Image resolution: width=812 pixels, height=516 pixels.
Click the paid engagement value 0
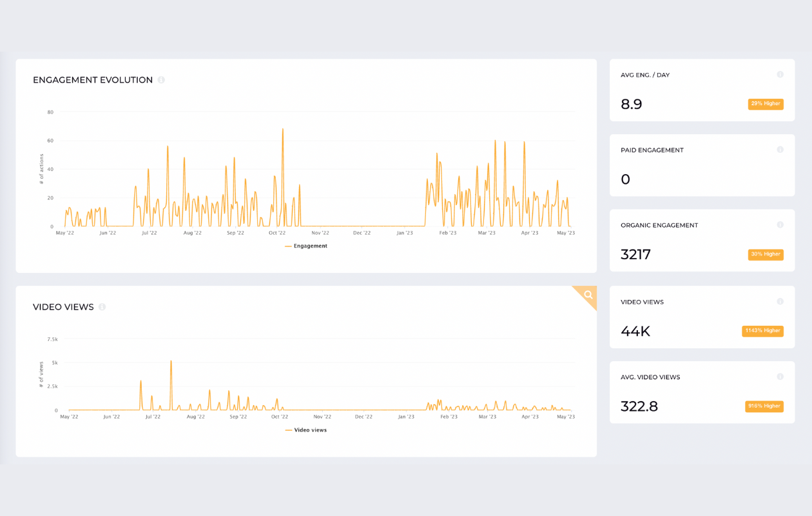[x=625, y=179]
